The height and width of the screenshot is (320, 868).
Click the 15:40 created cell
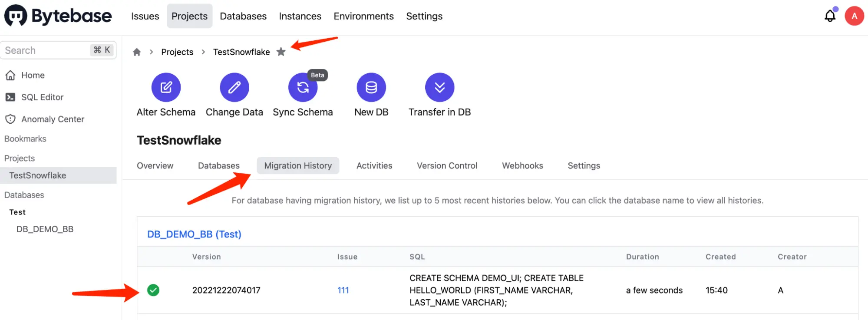point(716,290)
